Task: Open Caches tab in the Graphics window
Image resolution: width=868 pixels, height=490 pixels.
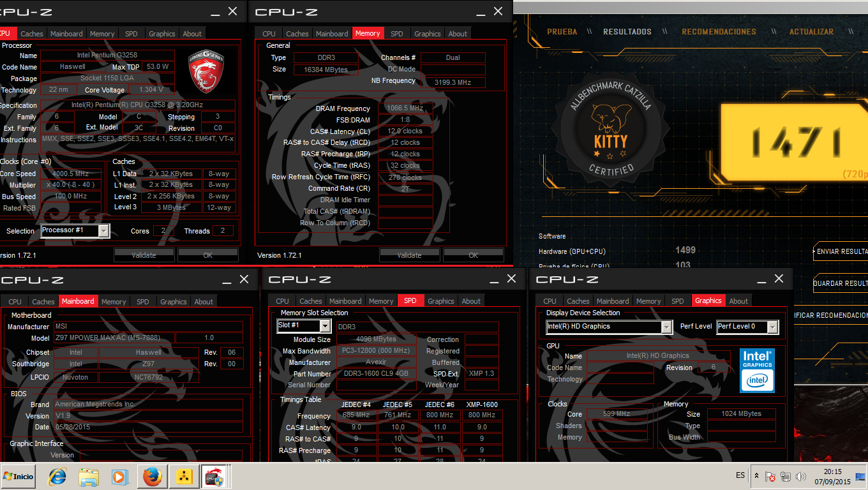Action: tap(578, 301)
